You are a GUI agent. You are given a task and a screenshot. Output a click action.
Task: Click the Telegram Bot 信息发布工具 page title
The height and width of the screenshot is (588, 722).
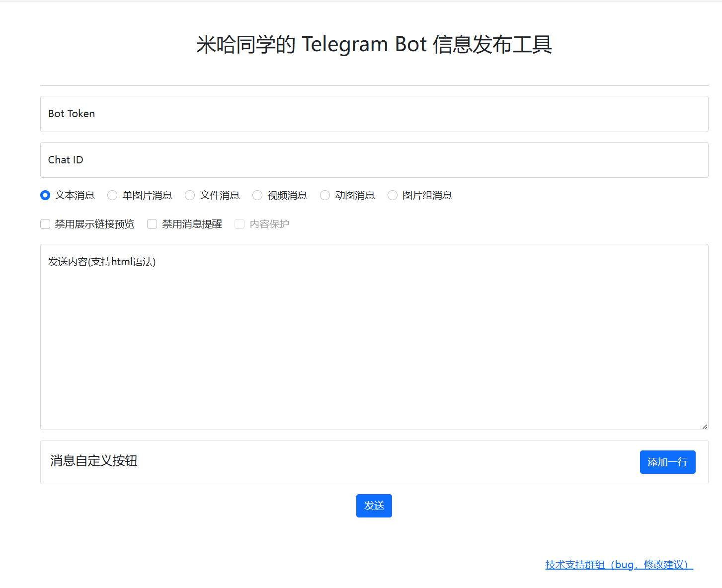point(374,44)
